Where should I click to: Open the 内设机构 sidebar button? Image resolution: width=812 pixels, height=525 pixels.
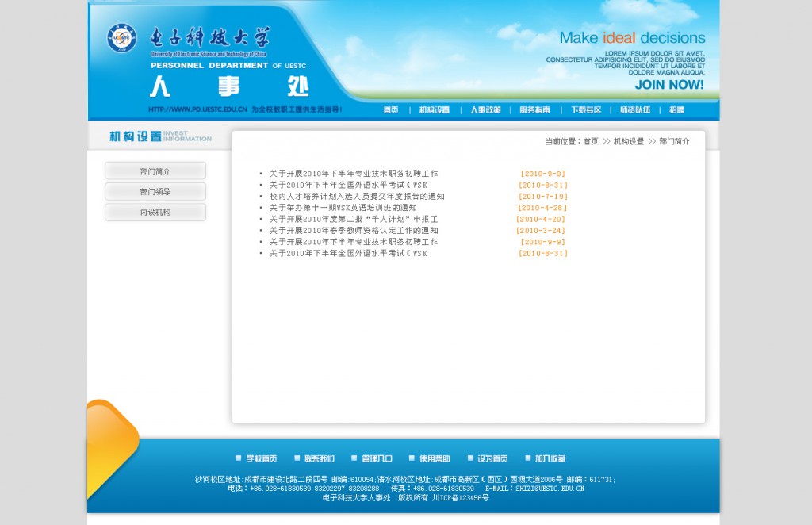tap(155, 213)
